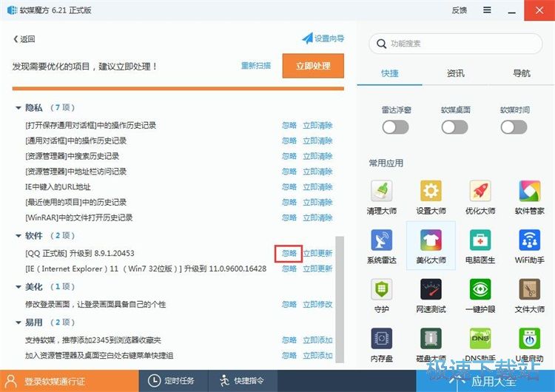
Task: Click 立即修改 for 修改登录画面
Action: coord(317,304)
